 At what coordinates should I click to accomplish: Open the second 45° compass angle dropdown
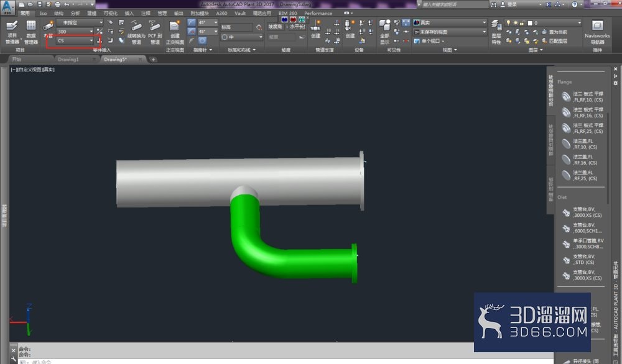click(208, 31)
